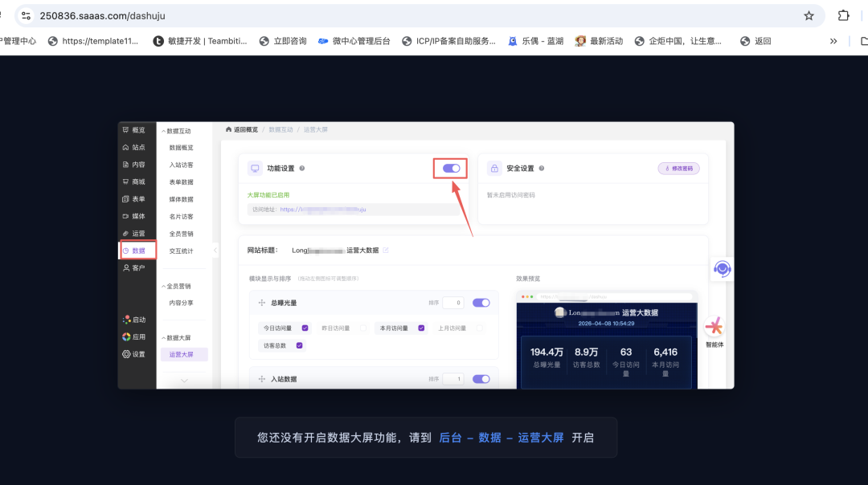Click the 总曝光量 sort order field
This screenshot has width=868, height=485.
pos(452,303)
